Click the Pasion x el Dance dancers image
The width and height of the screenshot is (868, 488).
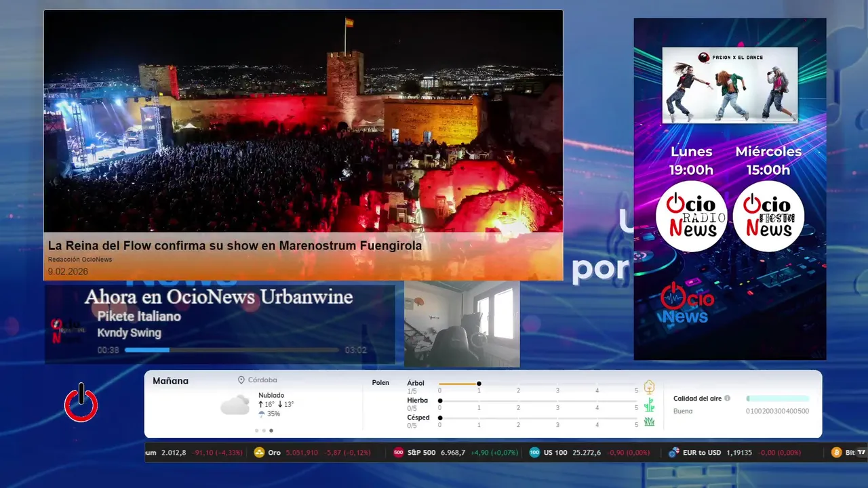coord(730,85)
